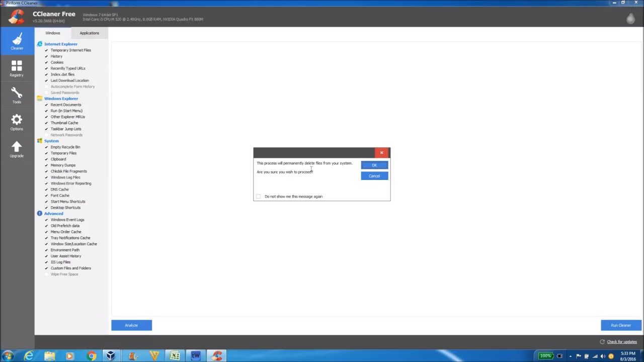
Task: Click the battery 100% indicator in the tray
Action: coord(545,356)
